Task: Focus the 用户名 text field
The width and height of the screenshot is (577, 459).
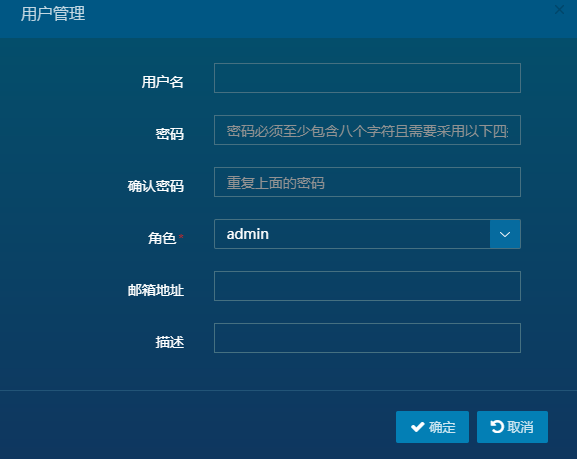Action: point(367,78)
